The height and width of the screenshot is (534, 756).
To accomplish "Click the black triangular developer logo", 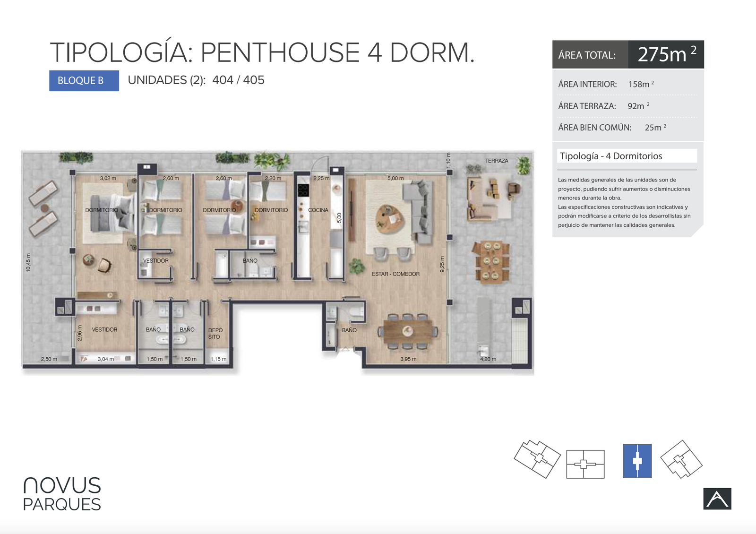I will [717, 499].
